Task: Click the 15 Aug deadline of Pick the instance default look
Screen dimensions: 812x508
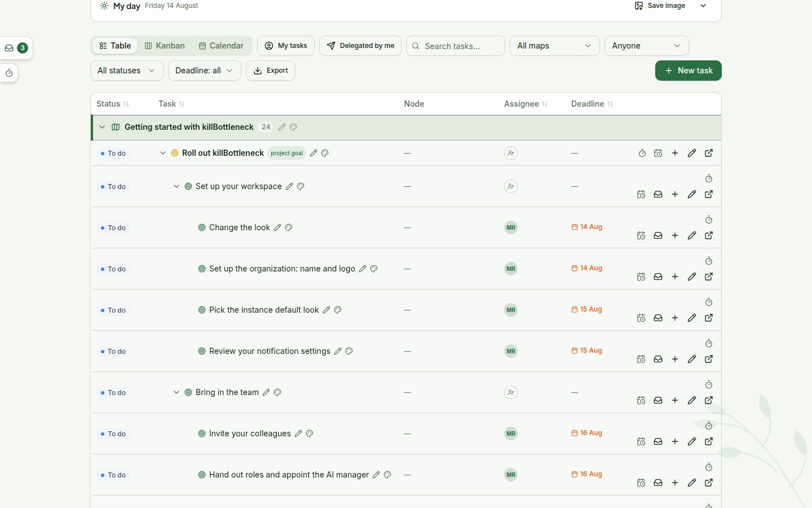Action: click(587, 309)
